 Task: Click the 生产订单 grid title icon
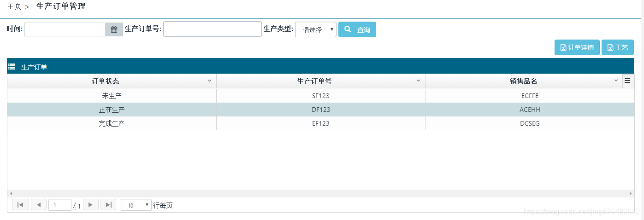coord(12,67)
